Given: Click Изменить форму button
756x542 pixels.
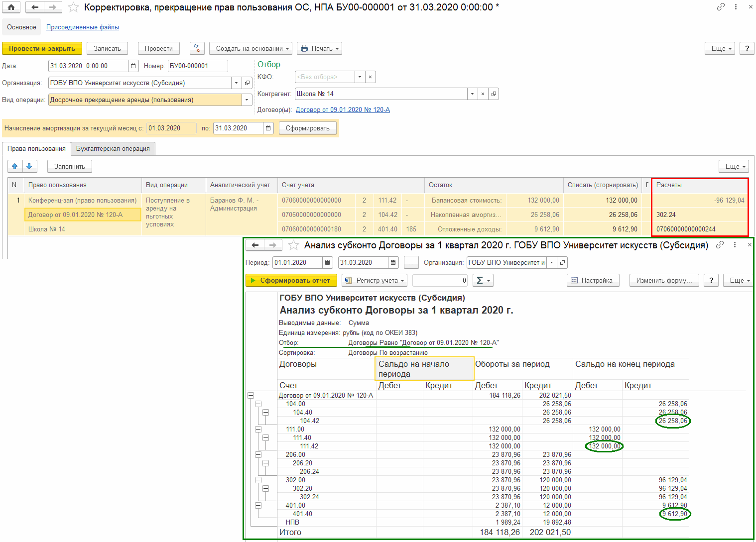Looking at the screenshot, I should tap(664, 280).
